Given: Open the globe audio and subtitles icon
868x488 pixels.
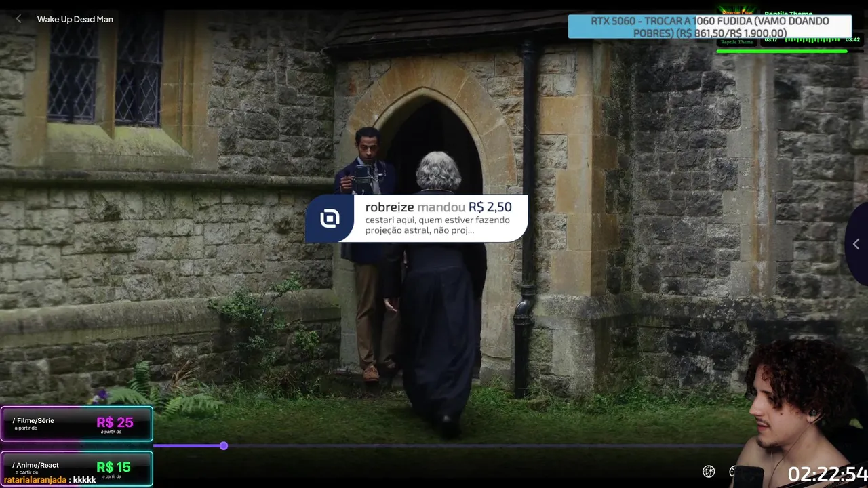Looking at the screenshot, I should click(709, 471).
